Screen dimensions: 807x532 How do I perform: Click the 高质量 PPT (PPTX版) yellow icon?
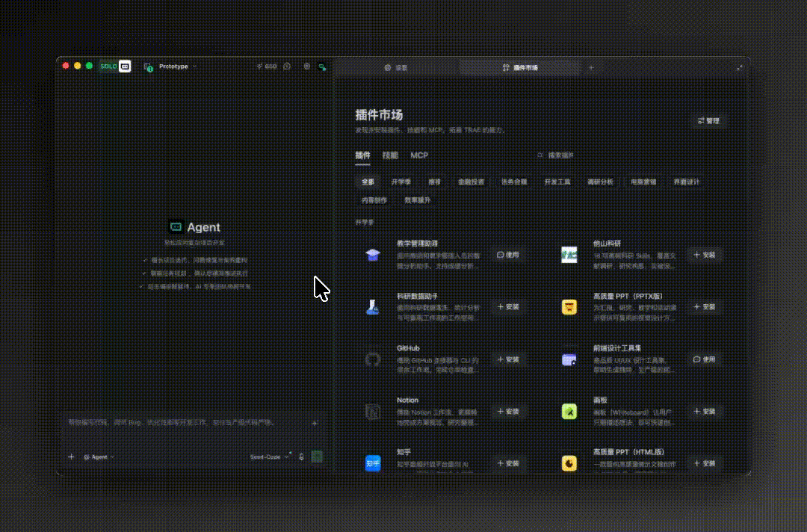569,307
